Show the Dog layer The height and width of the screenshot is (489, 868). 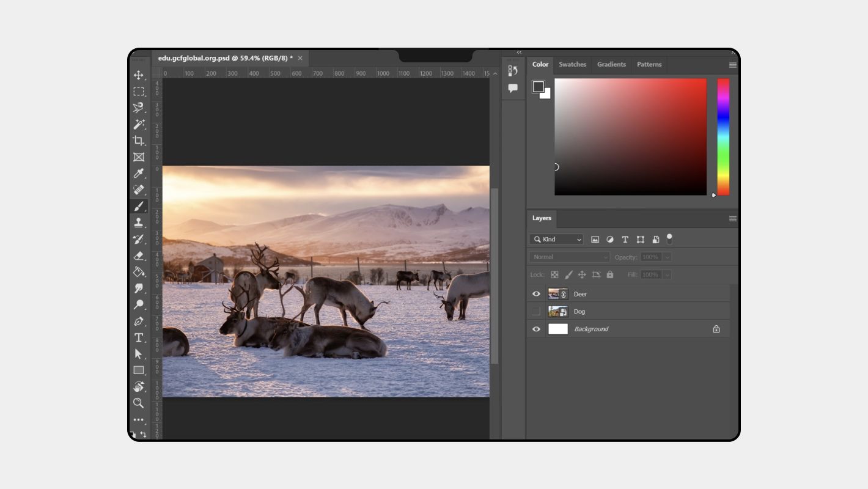click(536, 311)
